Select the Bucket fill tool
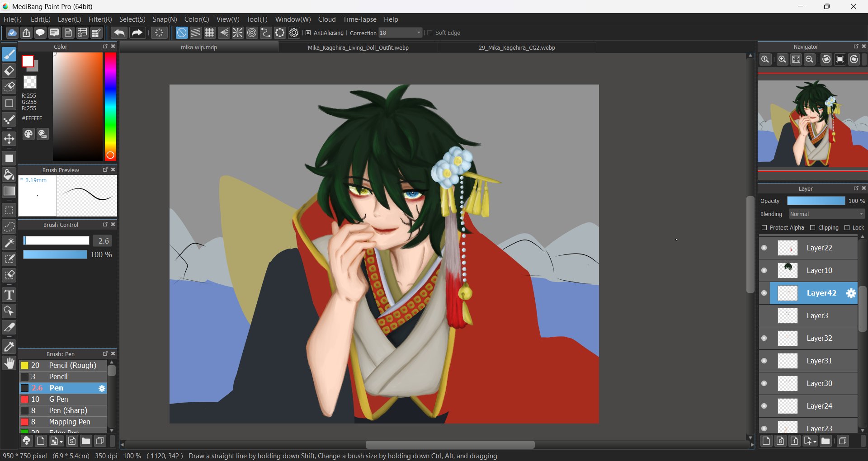Screen dimensions: 868x461 click(x=9, y=175)
